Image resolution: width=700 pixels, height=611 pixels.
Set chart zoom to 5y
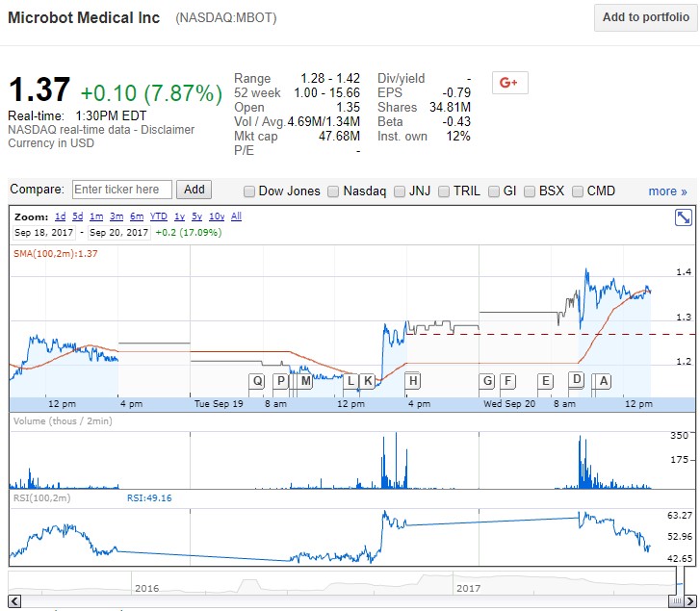click(196, 216)
